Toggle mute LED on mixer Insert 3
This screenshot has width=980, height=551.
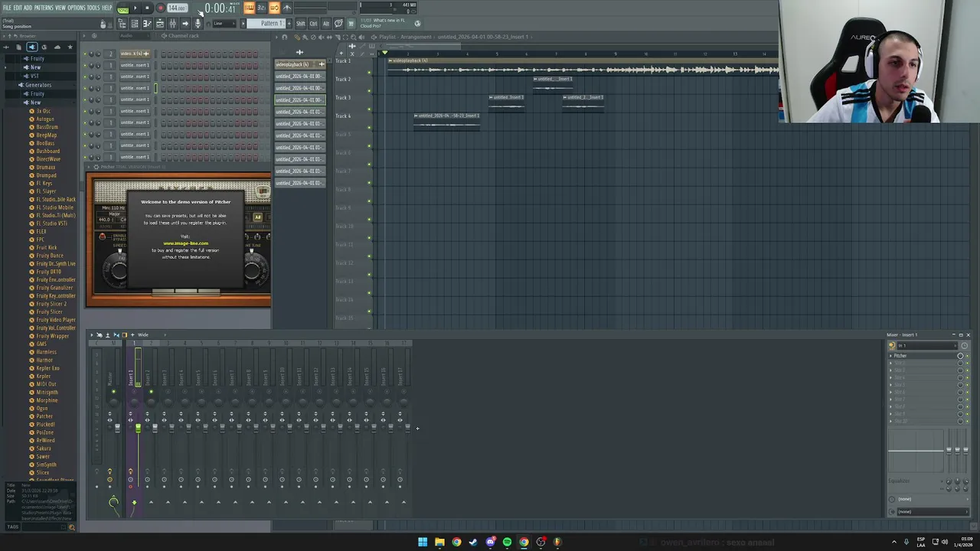(x=168, y=392)
